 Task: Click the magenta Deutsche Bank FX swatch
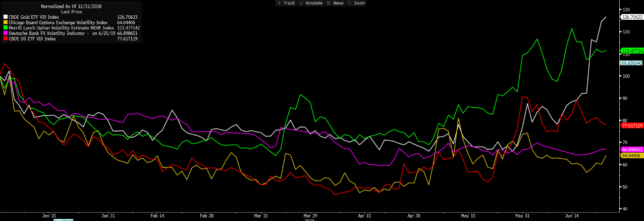[x=6, y=33]
